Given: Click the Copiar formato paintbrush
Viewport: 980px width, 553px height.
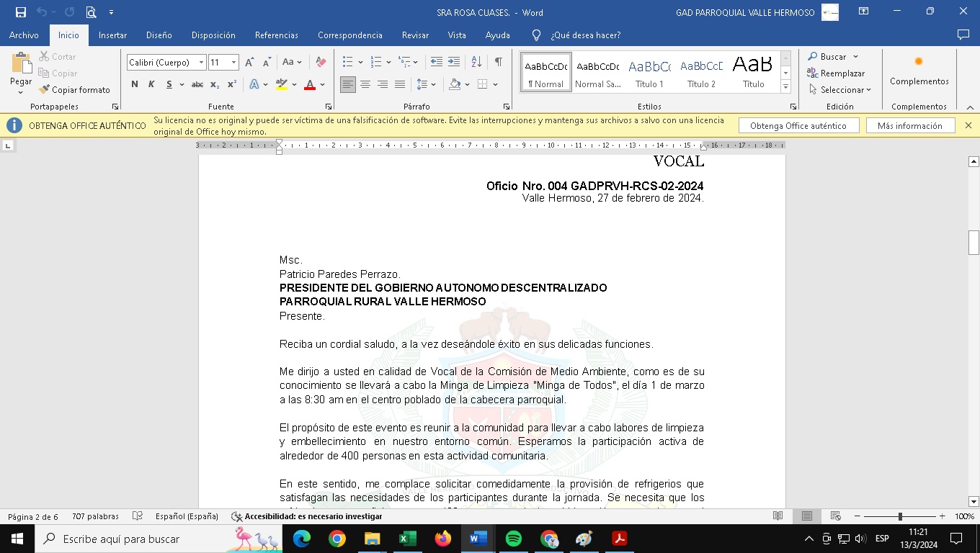Looking at the screenshot, I should (x=74, y=90).
